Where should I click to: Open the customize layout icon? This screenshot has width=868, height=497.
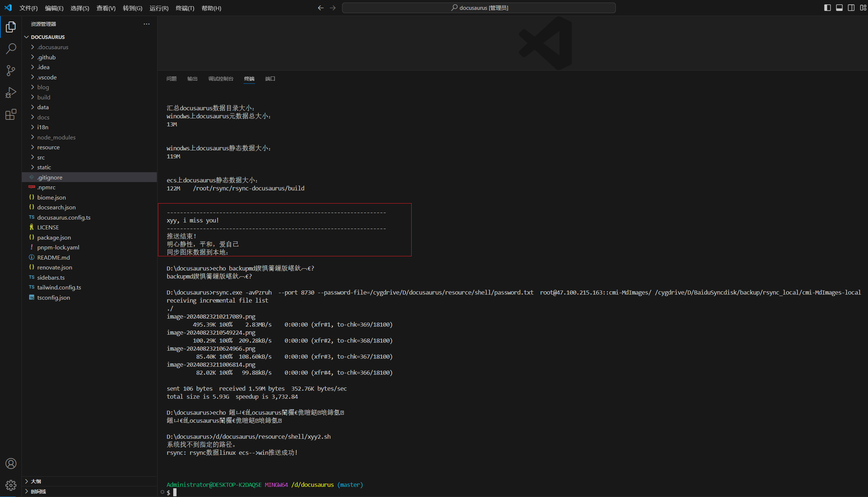863,8
